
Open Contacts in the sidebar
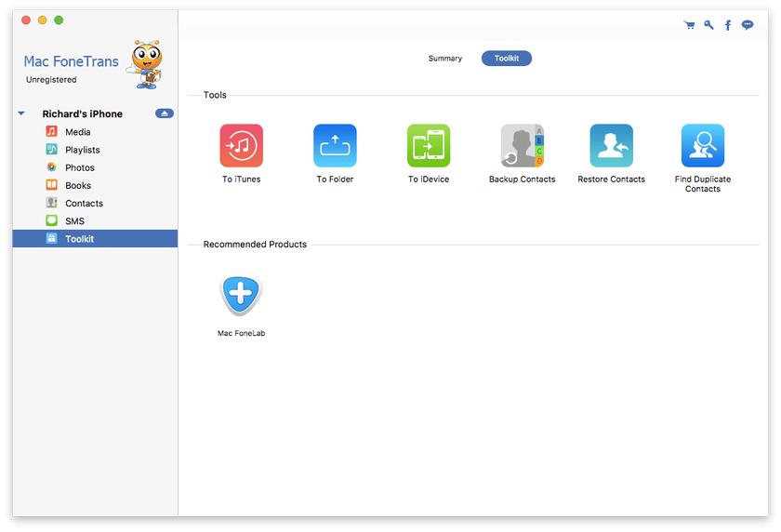point(95,204)
